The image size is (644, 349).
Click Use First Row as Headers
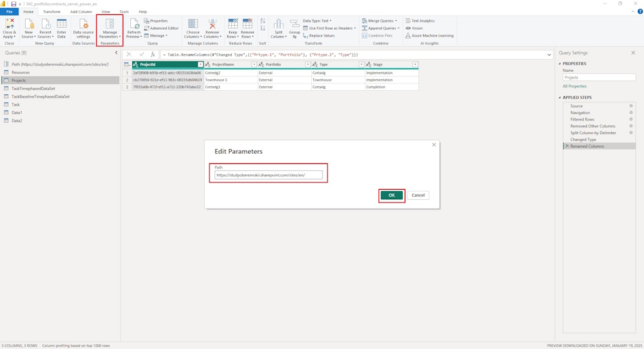click(x=329, y=28)
